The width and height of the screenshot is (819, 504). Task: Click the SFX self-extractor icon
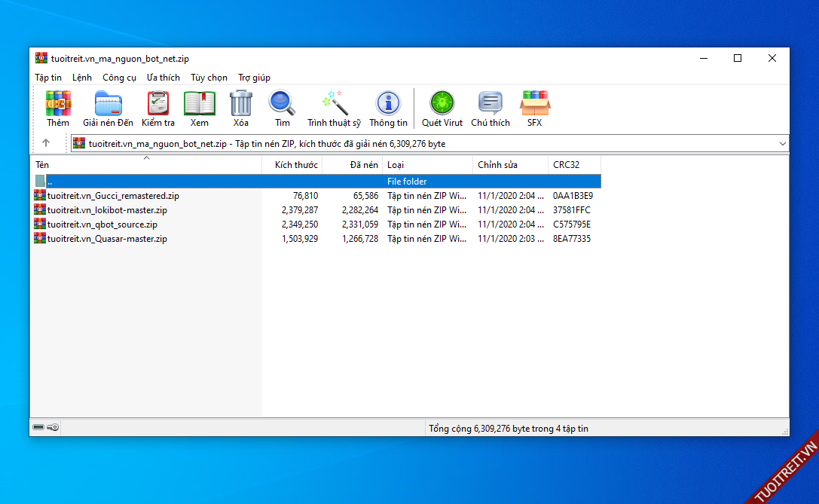coord(534,108)
